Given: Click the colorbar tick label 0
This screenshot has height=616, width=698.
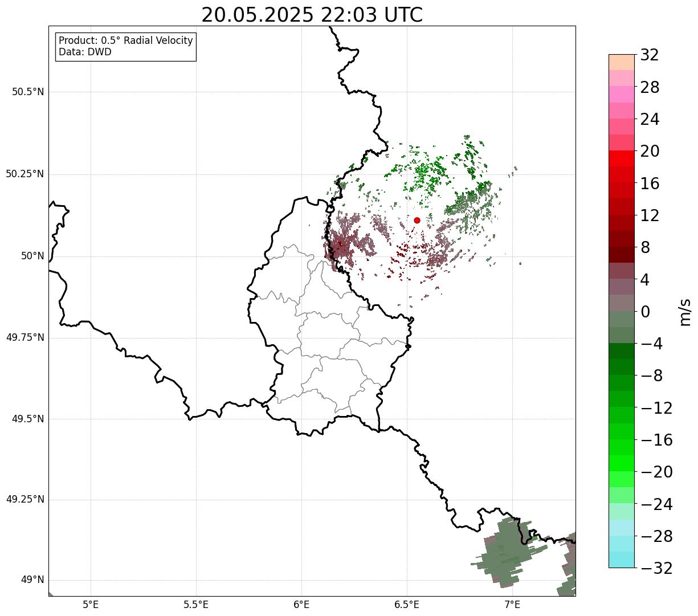Looking at the screenshot, I should [645, 312].
